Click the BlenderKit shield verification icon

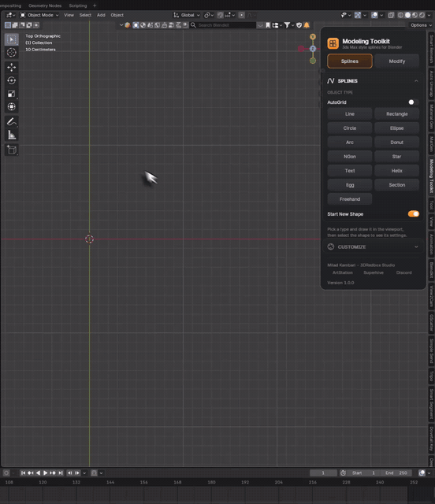click(x=299, y=25)
